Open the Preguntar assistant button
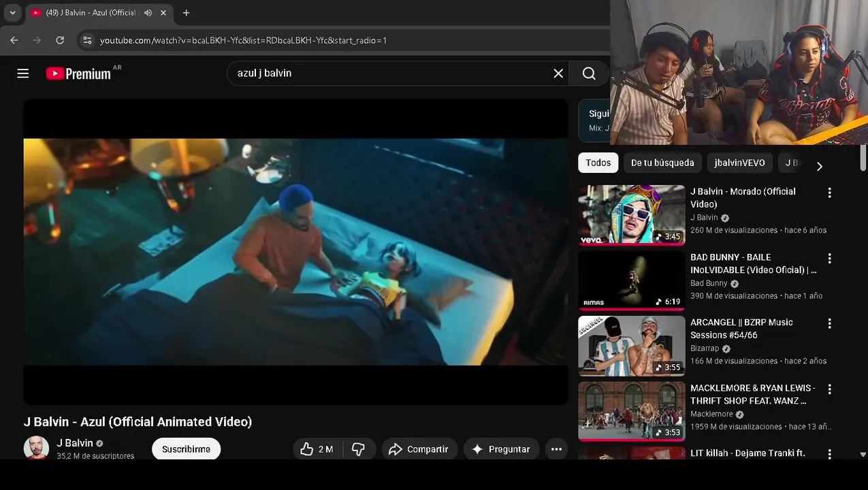 click(501, 449)
